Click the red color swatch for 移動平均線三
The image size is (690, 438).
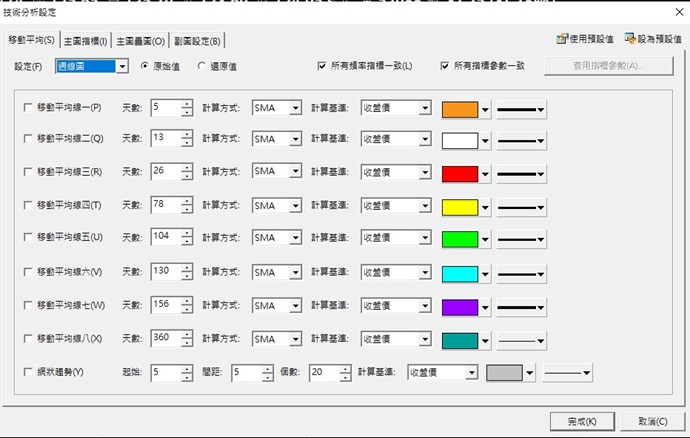(459, 173)
